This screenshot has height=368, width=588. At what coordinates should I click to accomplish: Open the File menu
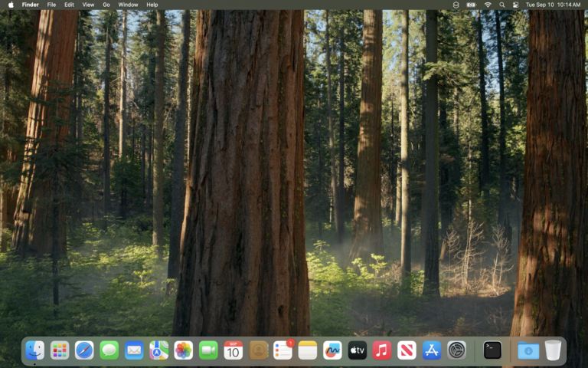[51, 5]
